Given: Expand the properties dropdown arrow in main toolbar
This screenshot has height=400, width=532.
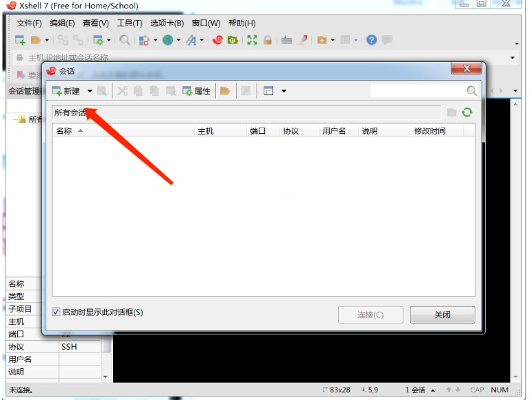Looking at the screenshot, I should [108, 40].
